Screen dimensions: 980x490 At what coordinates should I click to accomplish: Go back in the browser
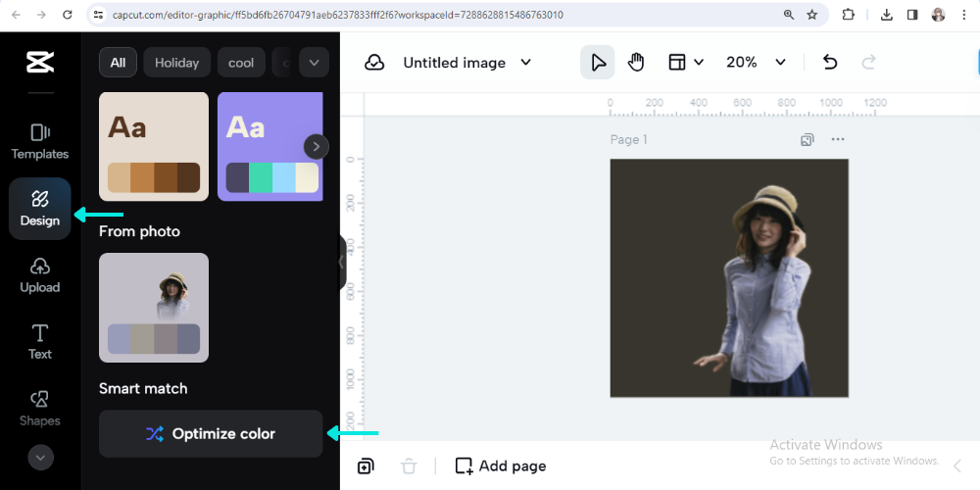tap(16, 15)
